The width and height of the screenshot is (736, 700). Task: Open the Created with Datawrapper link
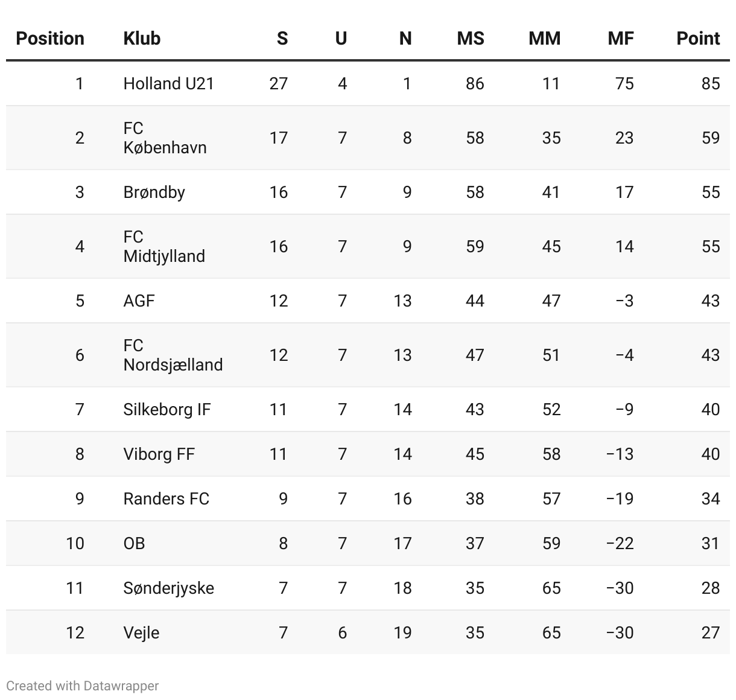pos(83,686)
